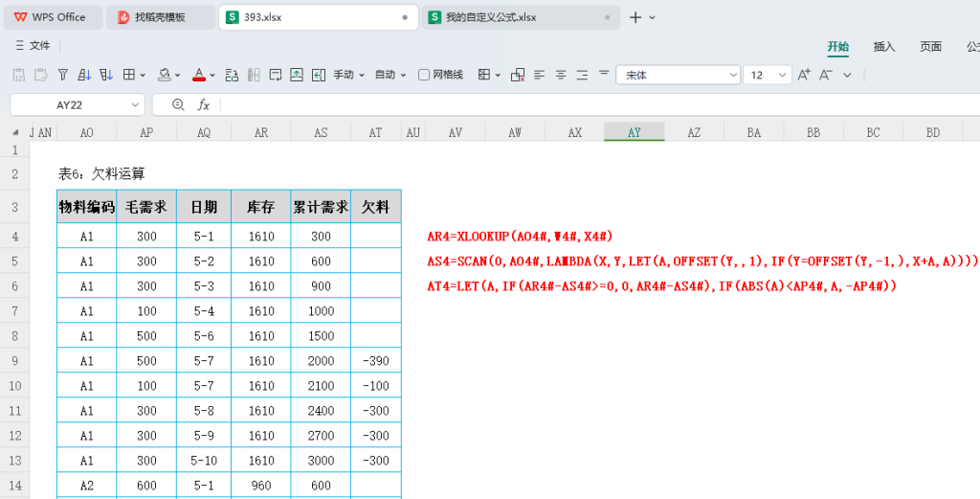Increase font size with A+ icon
Image resolution: width=980 pixels, height=499 pixels.
click(x=804, y=75)
